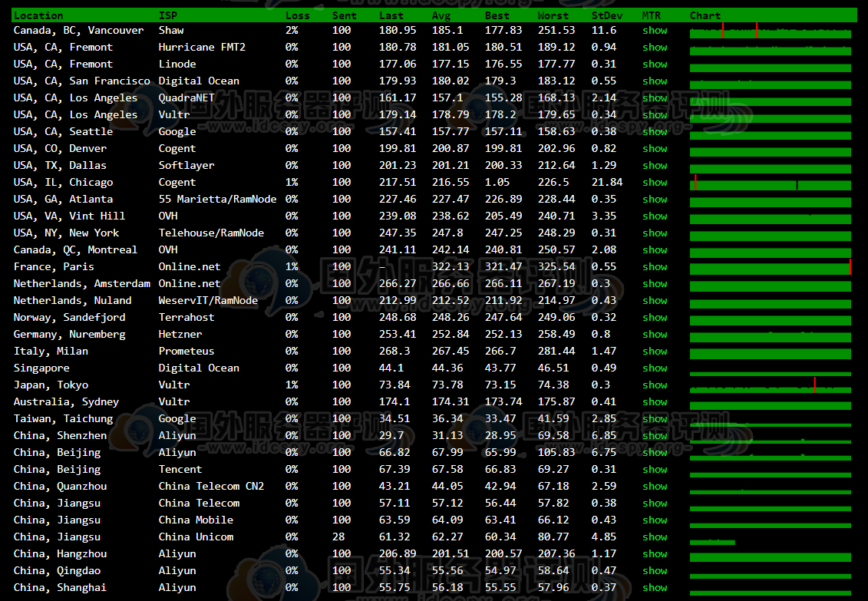Open MTR show for San Francisco row
Viewport: 868px width, 601px height.
coord(655,81)
